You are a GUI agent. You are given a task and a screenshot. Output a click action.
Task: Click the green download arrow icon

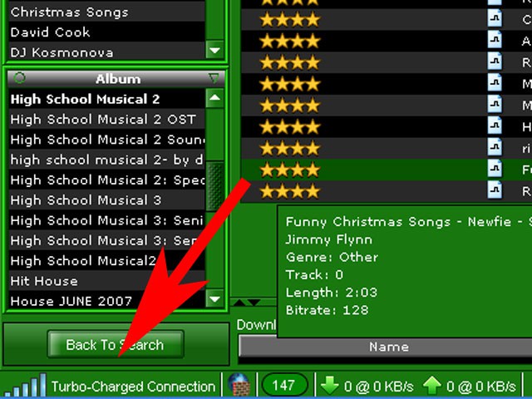point(329,385)
